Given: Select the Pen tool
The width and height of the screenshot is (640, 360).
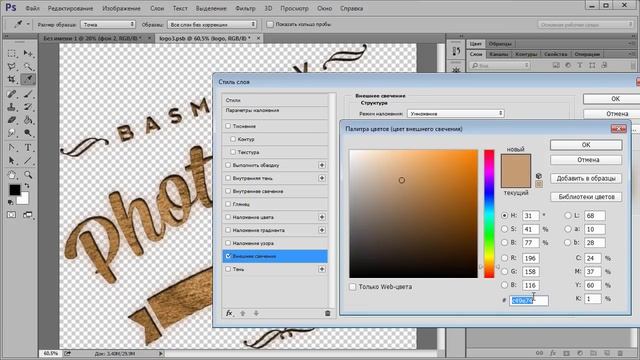Looking at the screenshot, I should (x=11, y=148).
